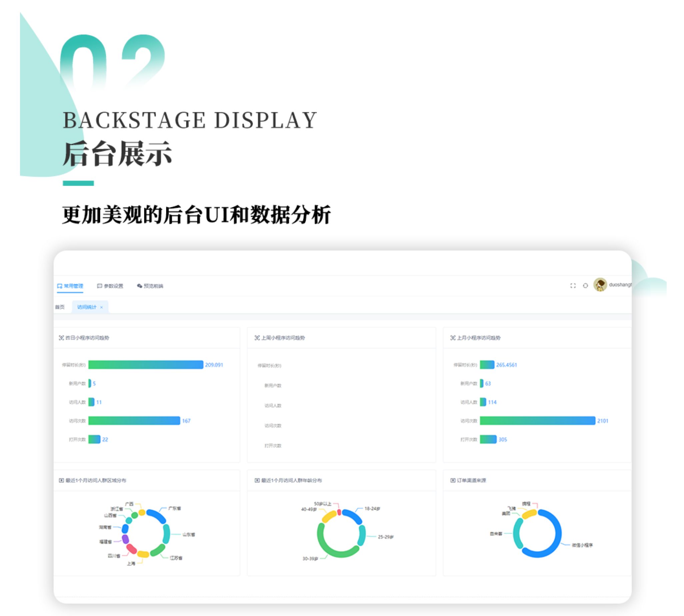Open the 常用管理 top menu
This screenshot has width=684, height=616.
point(70,286)
